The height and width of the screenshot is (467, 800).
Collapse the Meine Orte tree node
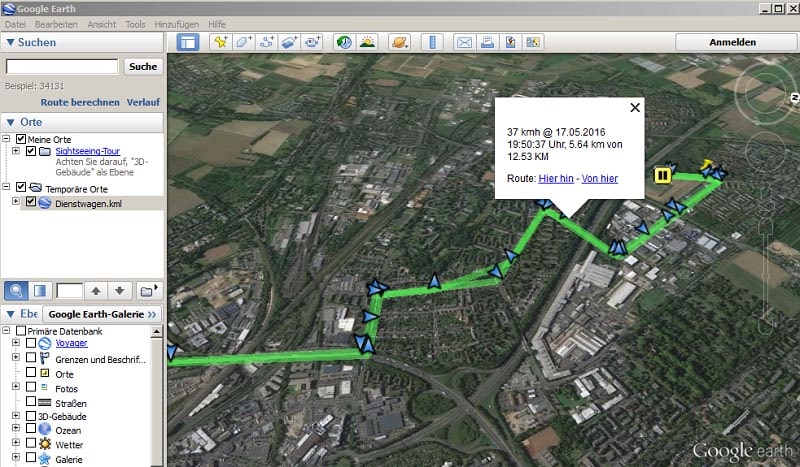point(6,138)
